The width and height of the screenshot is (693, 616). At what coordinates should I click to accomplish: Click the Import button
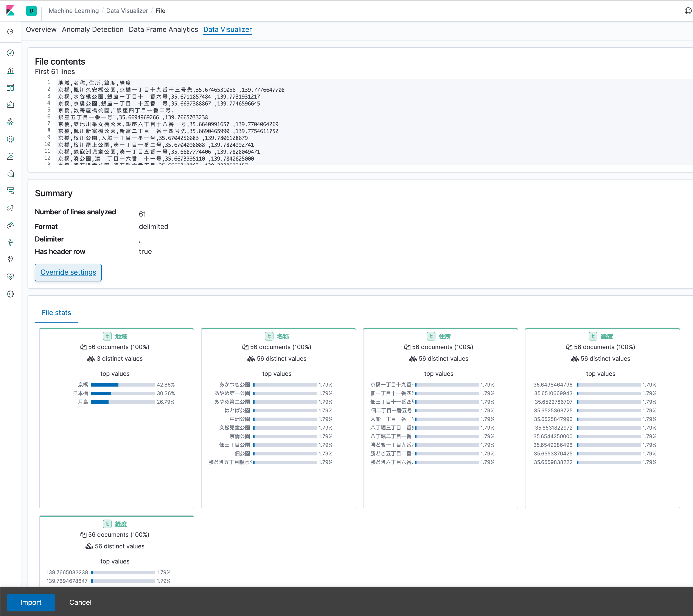click(x=31, y=602)
